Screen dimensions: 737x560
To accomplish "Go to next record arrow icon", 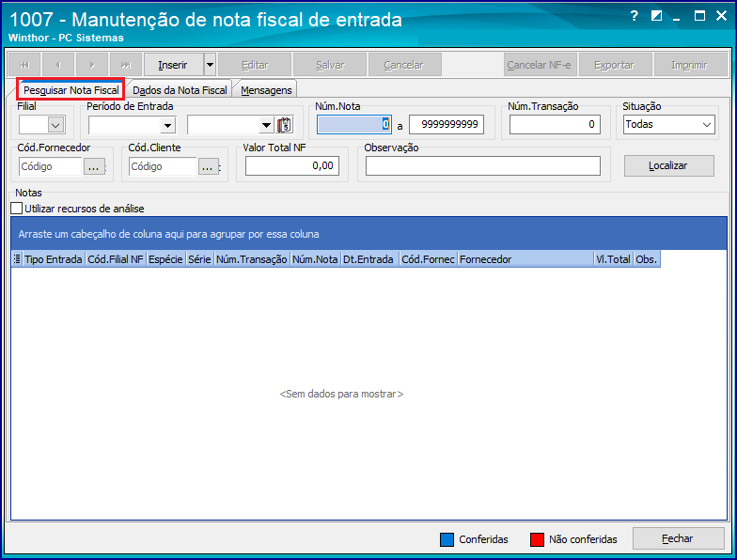I will coord(92,65).
